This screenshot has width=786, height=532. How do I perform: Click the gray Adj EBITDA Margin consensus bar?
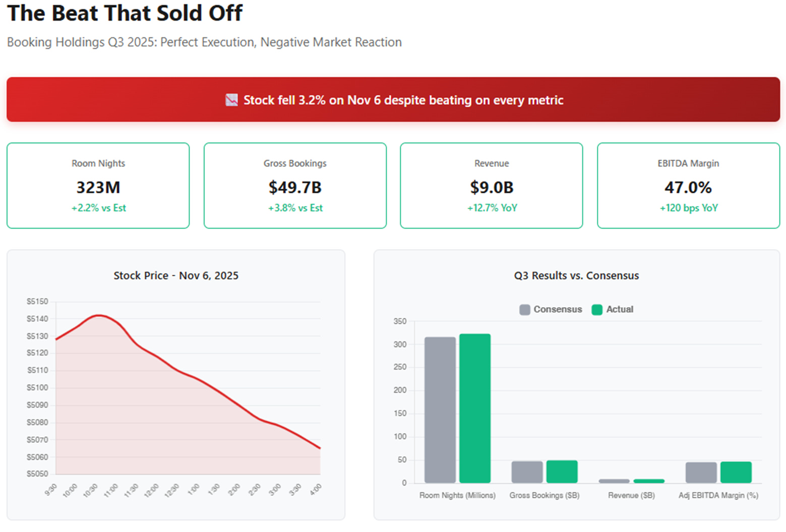[x=701, y=472]
